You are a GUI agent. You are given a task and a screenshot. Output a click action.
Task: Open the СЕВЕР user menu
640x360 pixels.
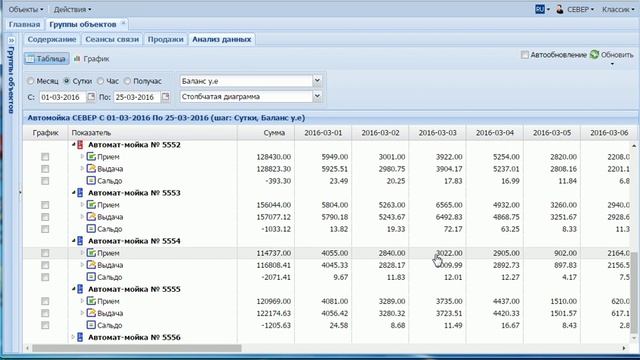point(580,9)
